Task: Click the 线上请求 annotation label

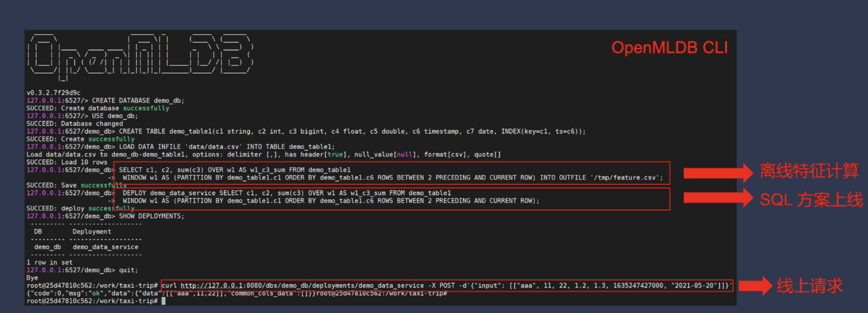Action: [x=810, y=286]
